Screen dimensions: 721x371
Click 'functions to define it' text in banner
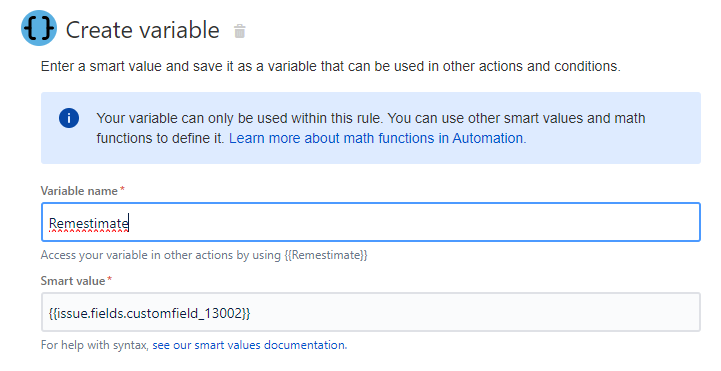[x=160, y=138]
